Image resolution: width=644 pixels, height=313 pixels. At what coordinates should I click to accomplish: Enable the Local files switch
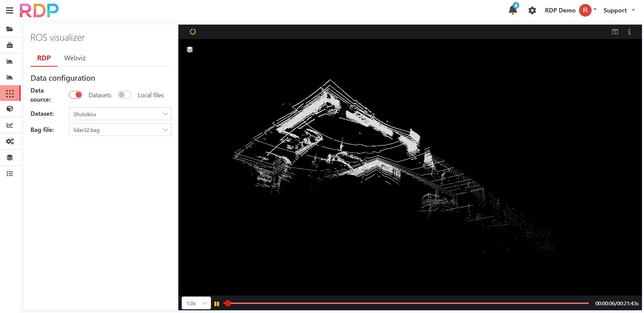coord(124,95)
